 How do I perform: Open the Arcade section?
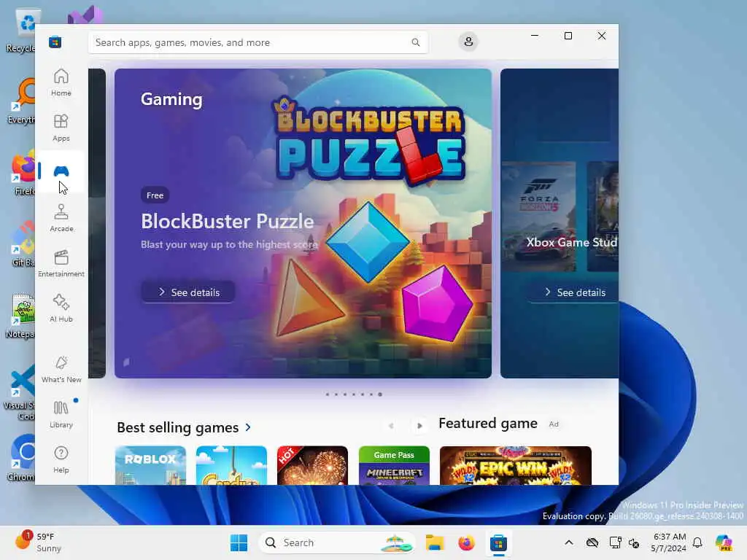[x=61, y=218]
